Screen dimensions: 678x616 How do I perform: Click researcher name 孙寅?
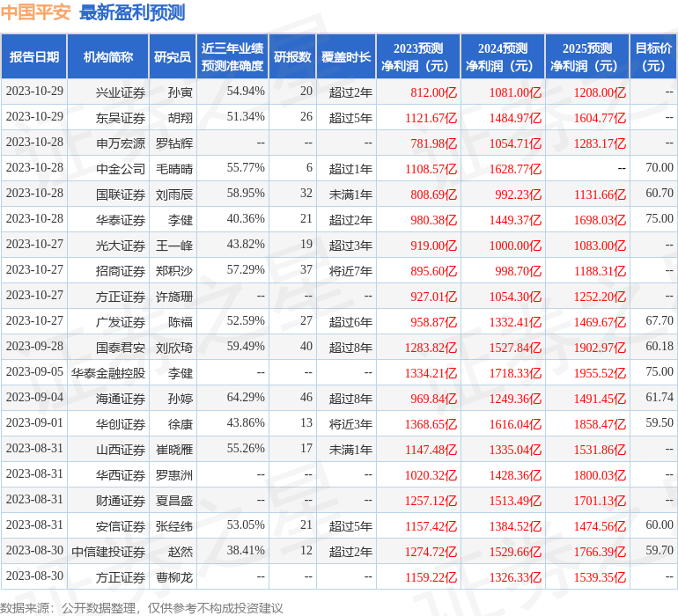[181, 92]
